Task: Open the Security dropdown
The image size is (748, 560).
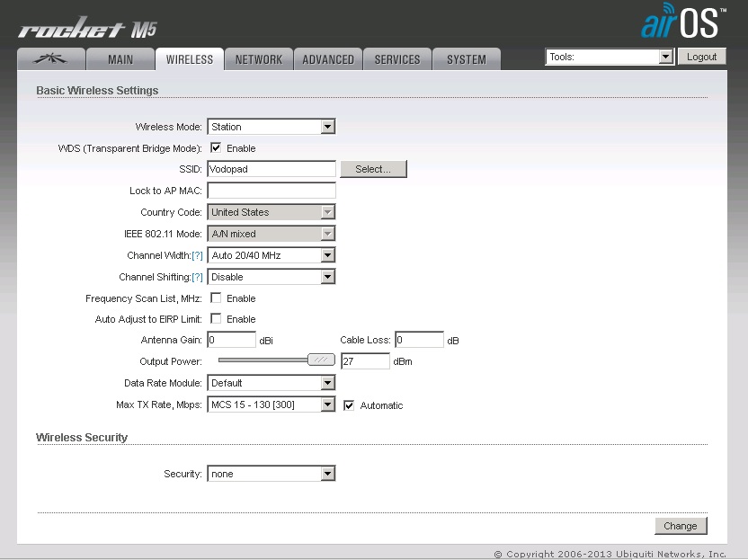Action: point(271,474)
